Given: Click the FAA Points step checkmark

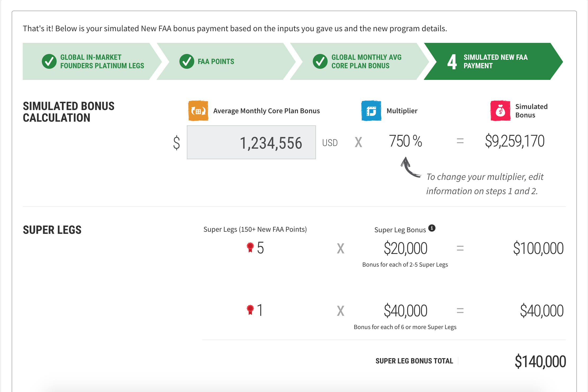Looking at the screenshot, I should tap(187, 61).
